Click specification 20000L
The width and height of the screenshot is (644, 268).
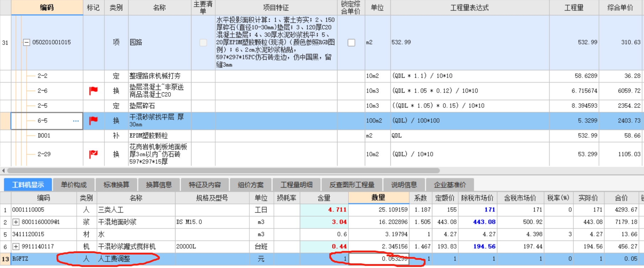[x=186, y=247]
